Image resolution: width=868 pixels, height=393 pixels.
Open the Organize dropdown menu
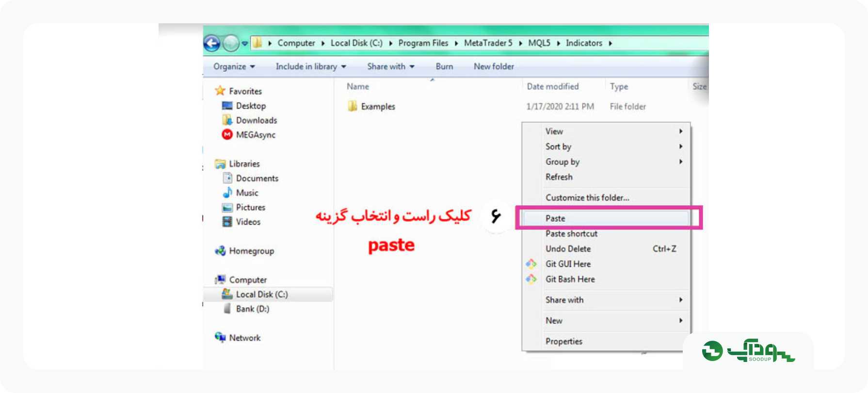coord(234,66)
